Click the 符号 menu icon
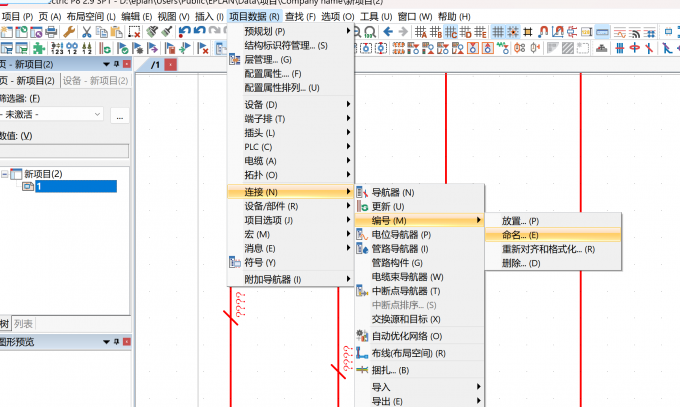This screenshot has width=680, height=407. 235,263
